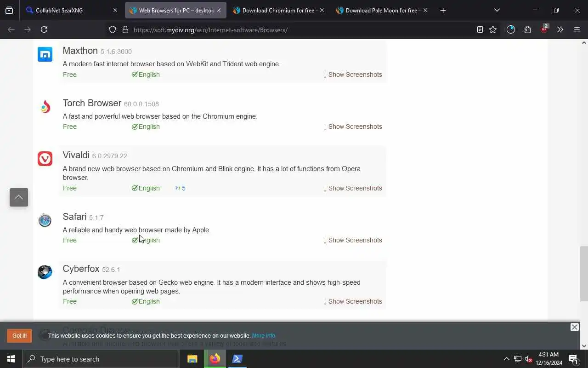Open the Torch Browser title link
This screenshot has height=368, width=588.
pos(92,103)
